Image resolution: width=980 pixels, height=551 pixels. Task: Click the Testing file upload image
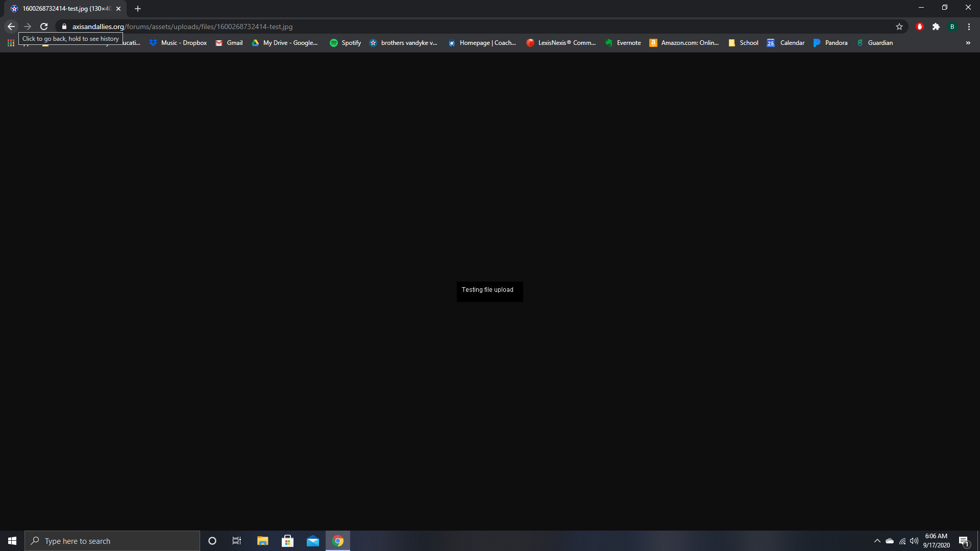[x=489, y=291]
